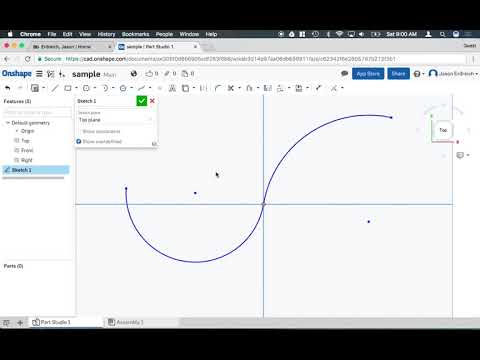Open the Window menu in menu bar
Viewport: 480px width, 360px height.
pos(189,34)
